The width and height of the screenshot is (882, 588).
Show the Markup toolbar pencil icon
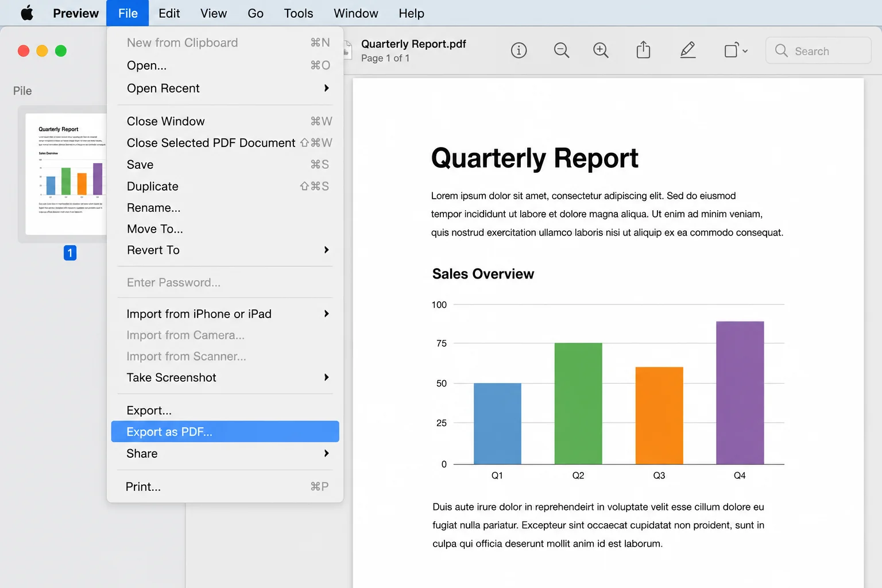pyautogui.click(x=688, y=51)
